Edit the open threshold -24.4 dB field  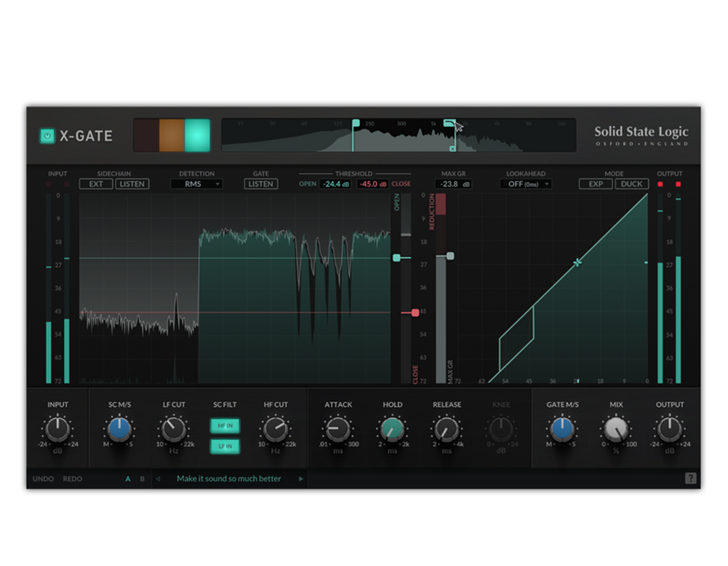coord(335,184)
